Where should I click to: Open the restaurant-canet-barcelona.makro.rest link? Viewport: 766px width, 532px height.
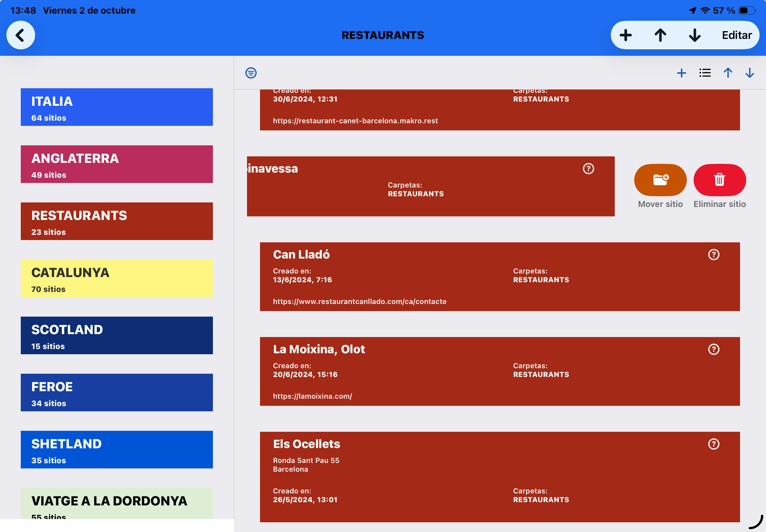(355, 121)
